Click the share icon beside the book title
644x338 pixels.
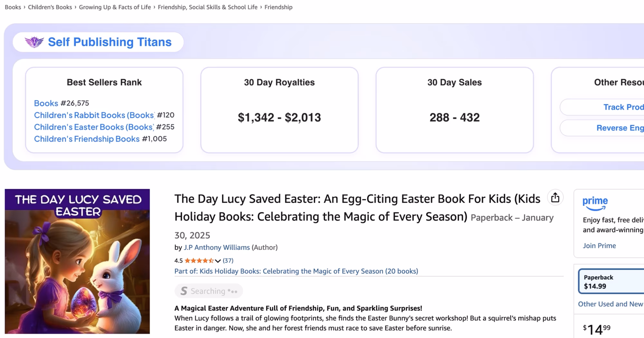tap(555, 198)
